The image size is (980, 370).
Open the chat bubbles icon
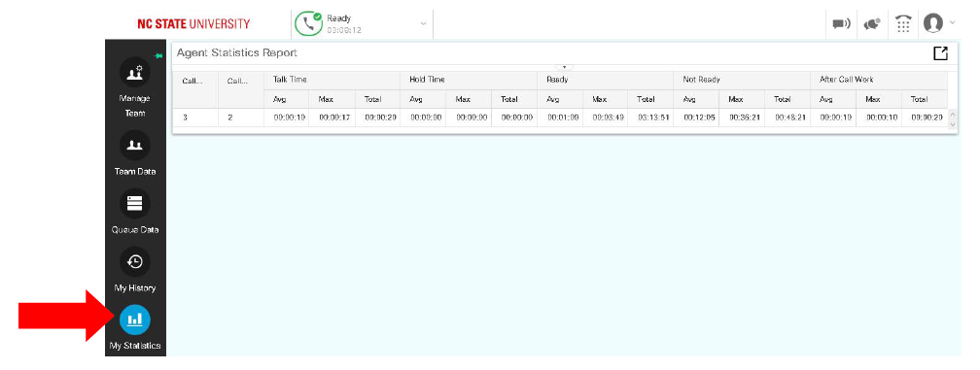click(x=872, y=24)
